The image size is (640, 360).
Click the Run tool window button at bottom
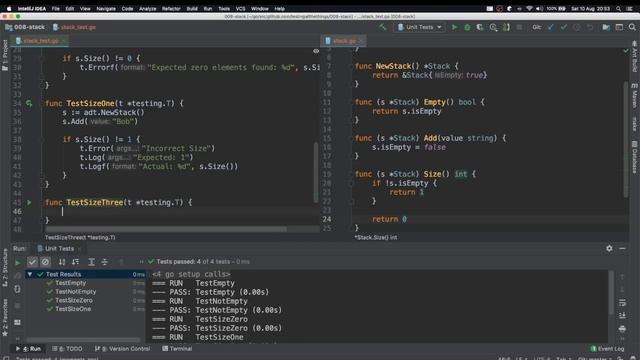coord(29,349)
